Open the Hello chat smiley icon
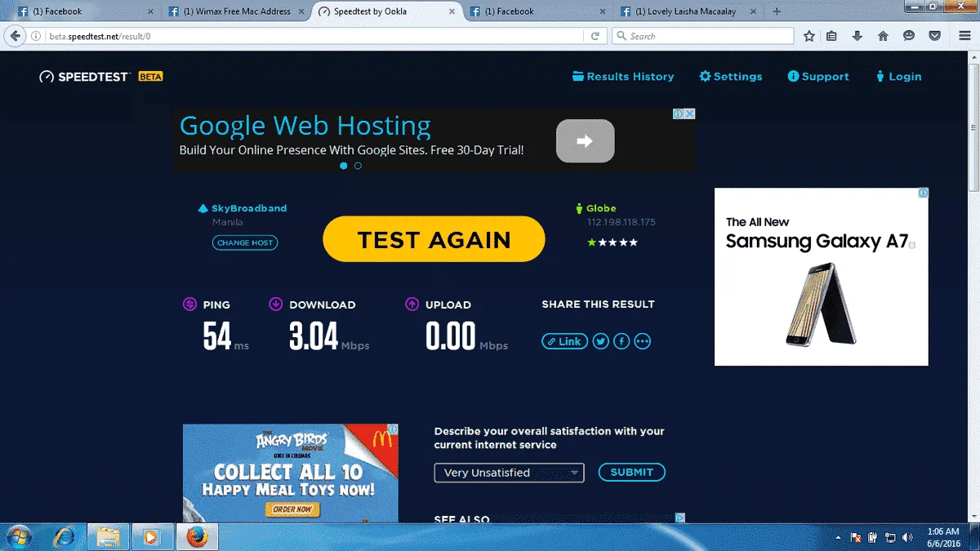Screen dimensions: 980x551 [909, 36]
